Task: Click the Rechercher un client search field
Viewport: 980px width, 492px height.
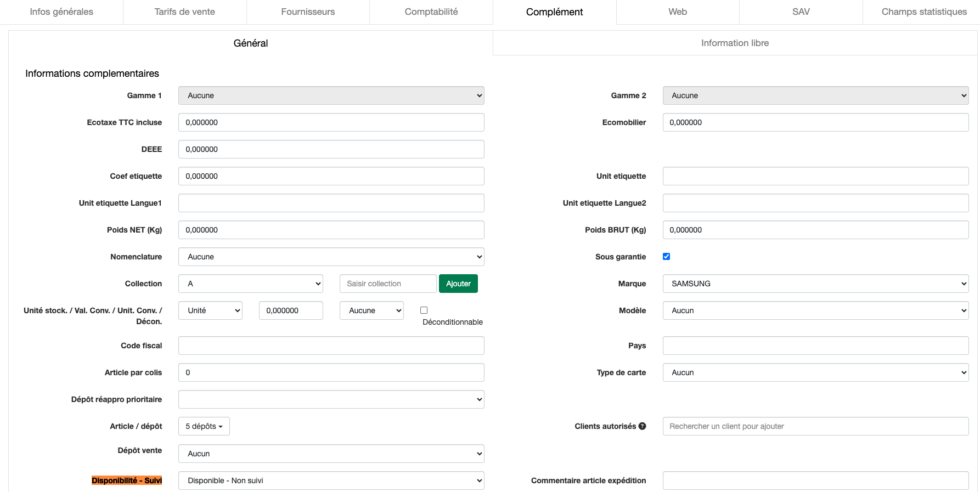Action: (815, 426)
